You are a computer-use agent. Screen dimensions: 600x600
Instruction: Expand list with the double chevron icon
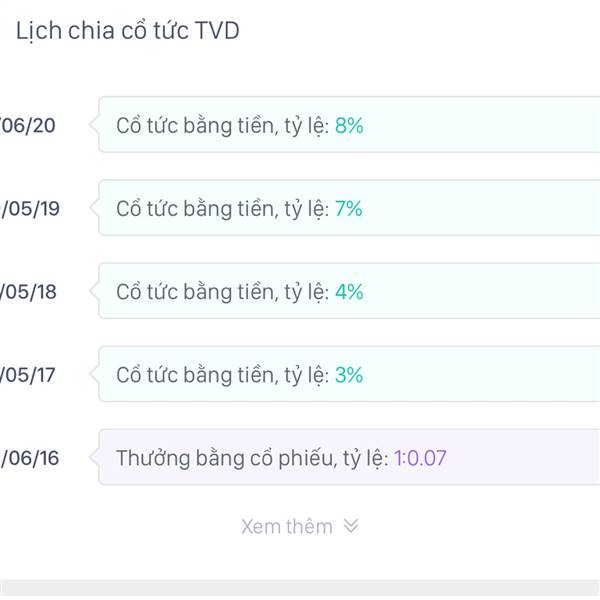click(350, 526)
